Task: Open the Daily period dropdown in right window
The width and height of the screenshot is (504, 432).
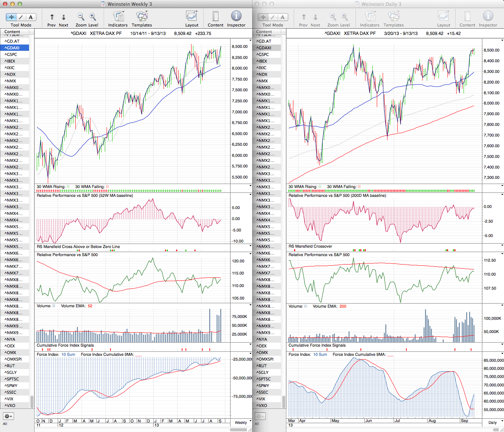Action: [x=494, y=422]
